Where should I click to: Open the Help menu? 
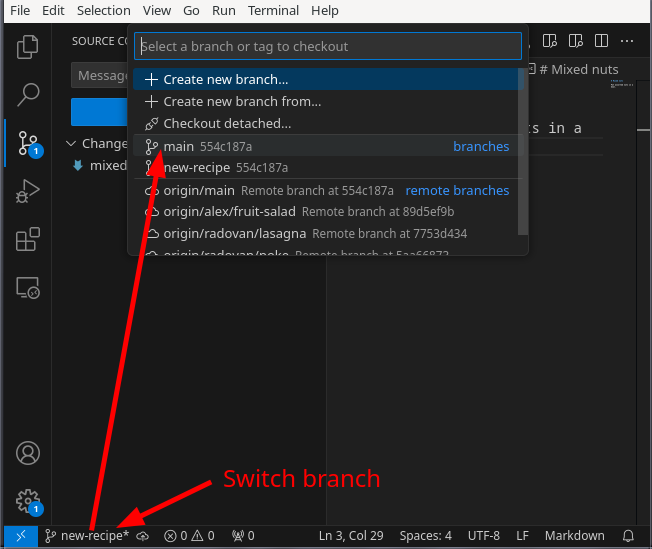(x=325, y=10)
